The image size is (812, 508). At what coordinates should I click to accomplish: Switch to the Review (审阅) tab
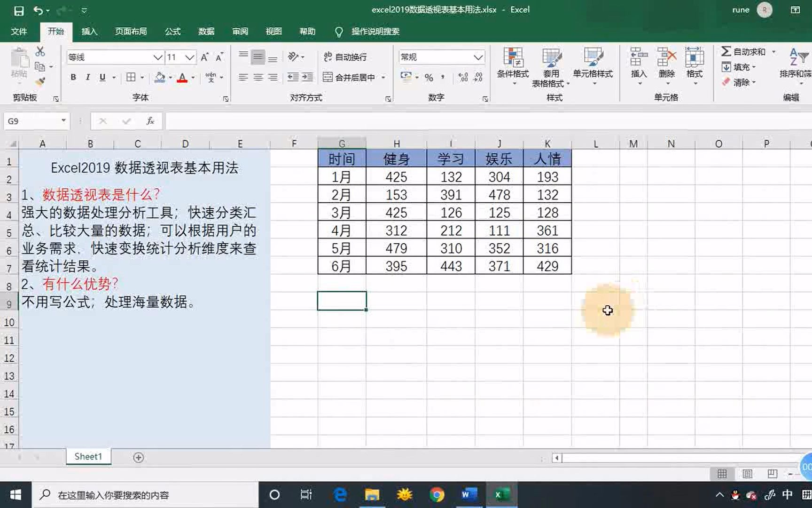[240, 32]
